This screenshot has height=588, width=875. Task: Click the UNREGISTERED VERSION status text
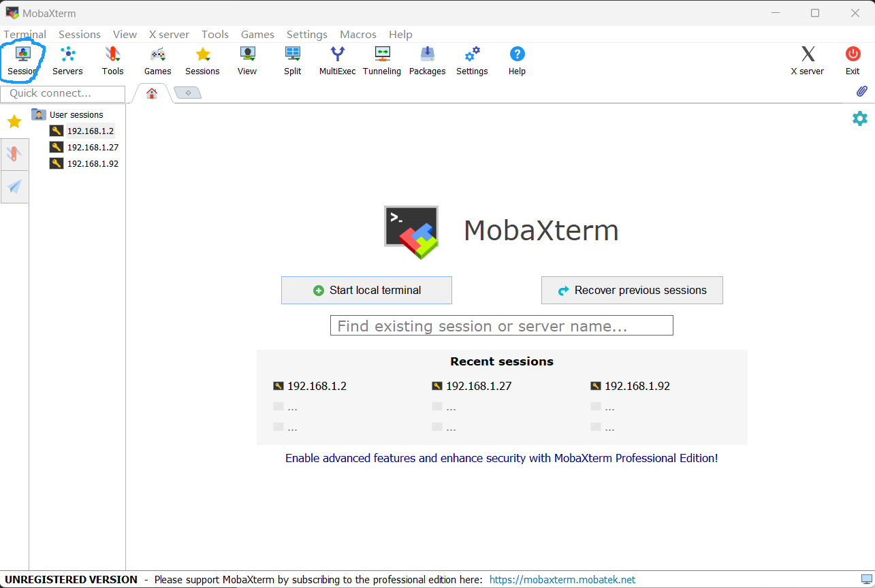(x=71, y=580)
